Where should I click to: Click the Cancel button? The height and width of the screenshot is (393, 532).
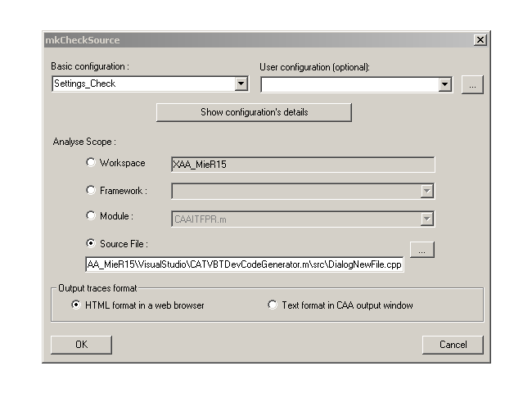[x=453, y=345]
